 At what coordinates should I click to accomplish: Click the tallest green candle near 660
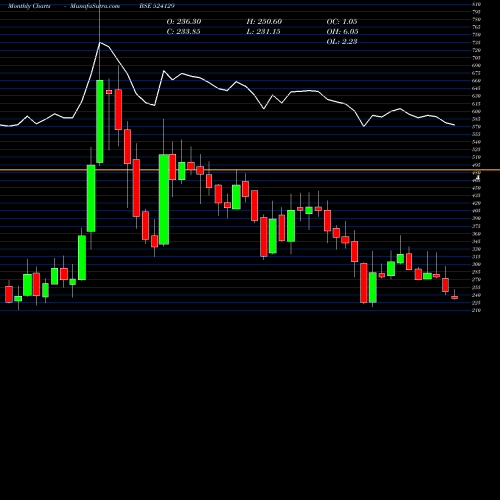pyautogui.click(x=100, y=122)
